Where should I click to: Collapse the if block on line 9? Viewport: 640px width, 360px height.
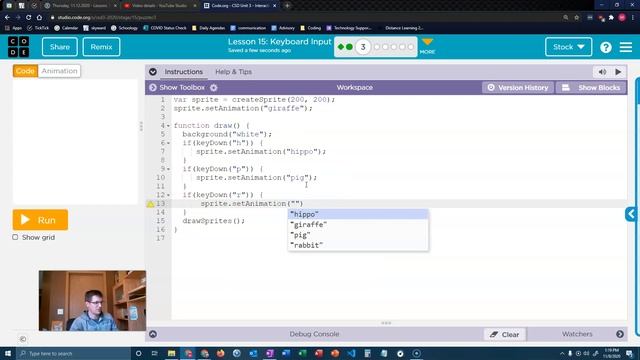[168, 169]
